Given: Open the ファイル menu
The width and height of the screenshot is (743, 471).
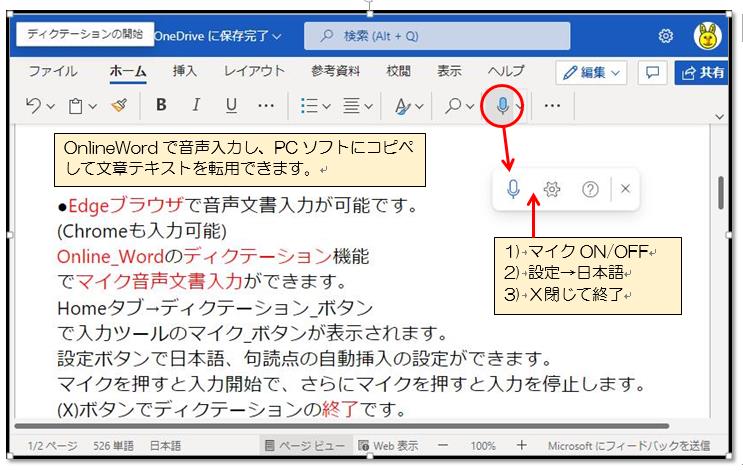Looking at the screenshot, I should point(53,71).
